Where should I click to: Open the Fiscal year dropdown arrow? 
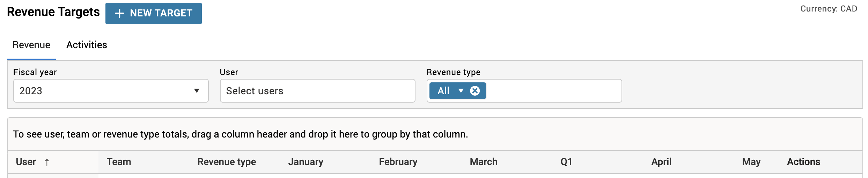(197, 91)
